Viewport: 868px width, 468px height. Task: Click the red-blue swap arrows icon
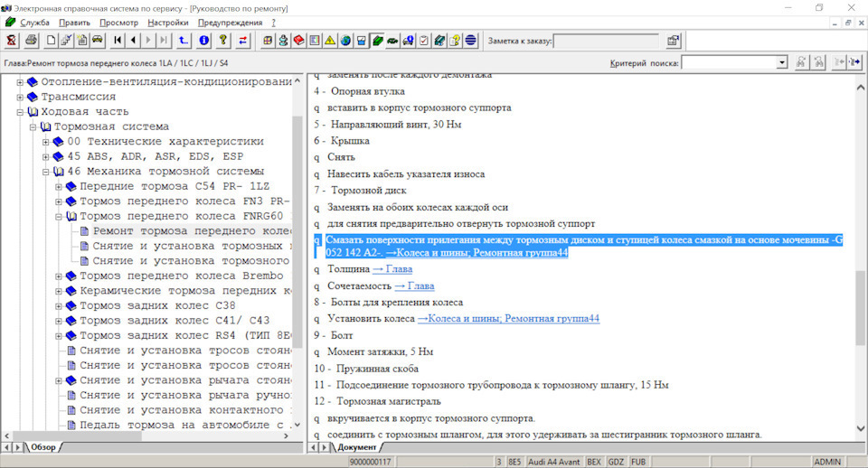tap(243, 41)
